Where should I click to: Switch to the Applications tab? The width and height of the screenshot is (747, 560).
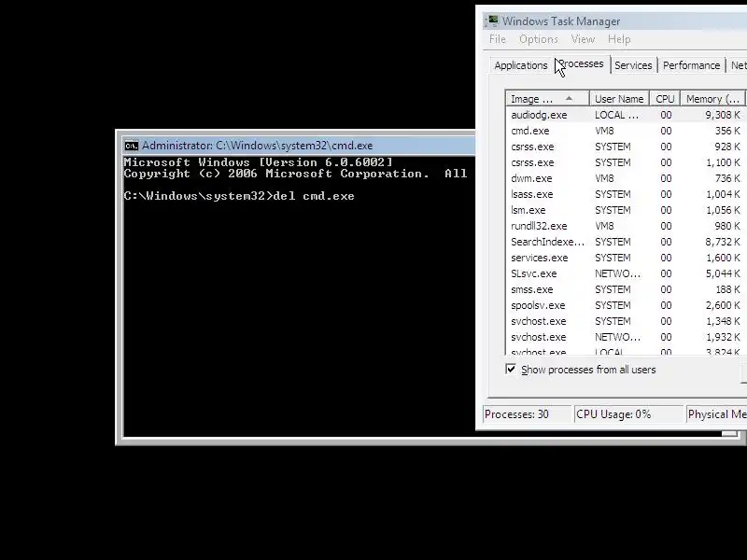point(521,65)
